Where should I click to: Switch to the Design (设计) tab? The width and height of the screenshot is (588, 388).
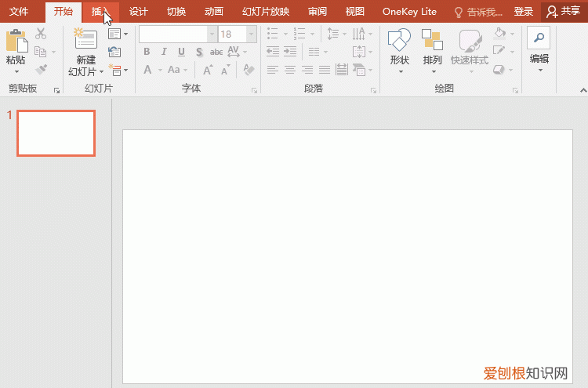(x=139, y=12)
